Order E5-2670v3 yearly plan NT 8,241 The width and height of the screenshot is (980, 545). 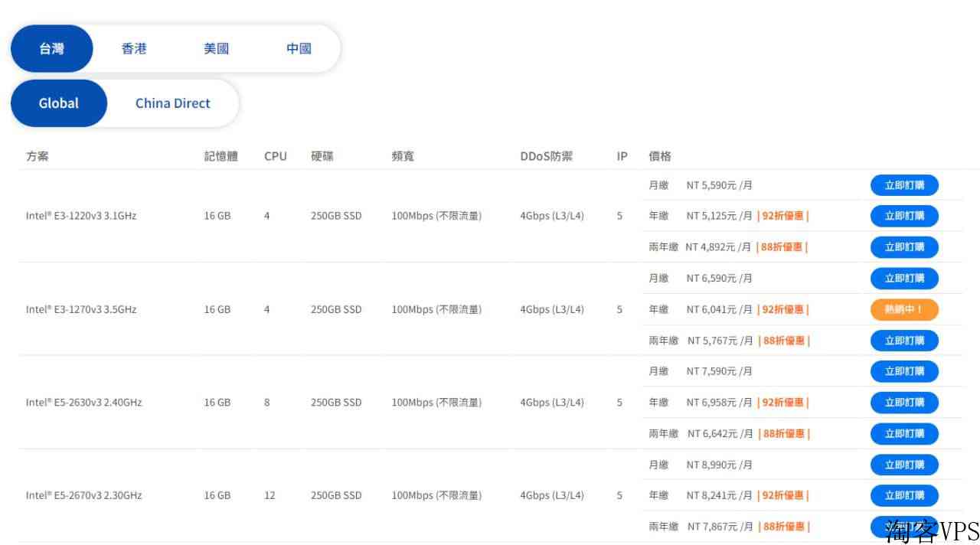click(904, 496)
